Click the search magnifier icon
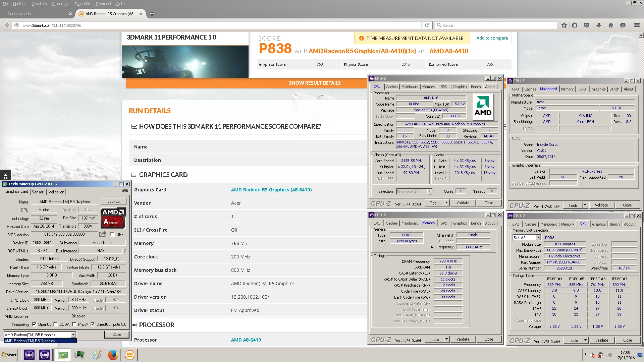 [439, 25]
